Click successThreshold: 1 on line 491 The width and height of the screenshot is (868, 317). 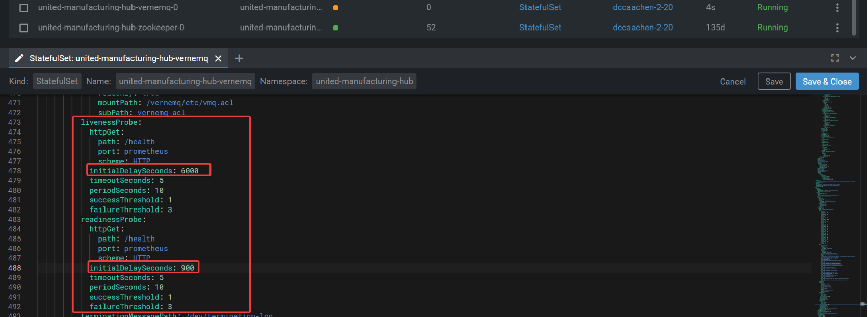point(130,297)
